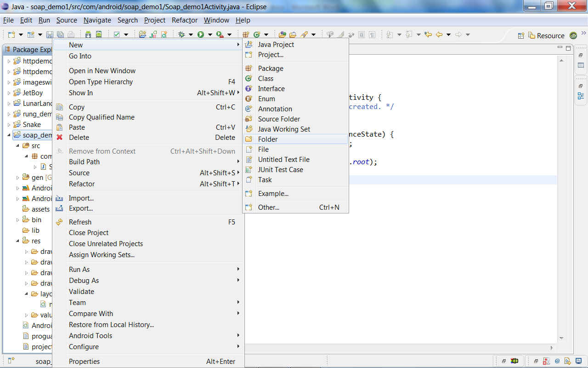Select Folder from the New submenu

click(x=296, y=139)
